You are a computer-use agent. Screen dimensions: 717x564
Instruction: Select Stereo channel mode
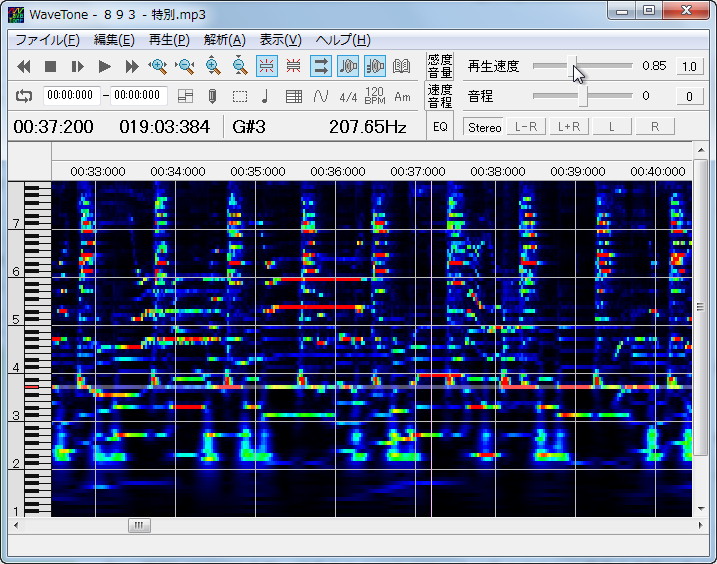pyautogui.click(x=484, y=127)
